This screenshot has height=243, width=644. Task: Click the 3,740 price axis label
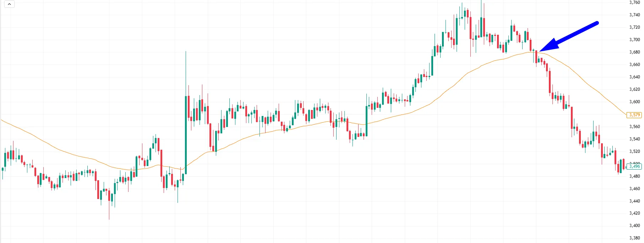634,15
